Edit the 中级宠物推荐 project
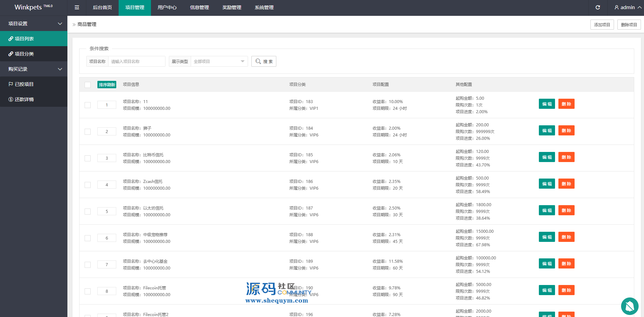 (x=547, y=237)
